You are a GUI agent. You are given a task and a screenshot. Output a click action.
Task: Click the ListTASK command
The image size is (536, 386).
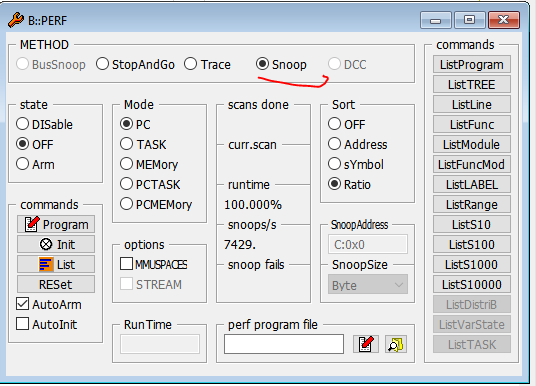(x=472, y=344)
